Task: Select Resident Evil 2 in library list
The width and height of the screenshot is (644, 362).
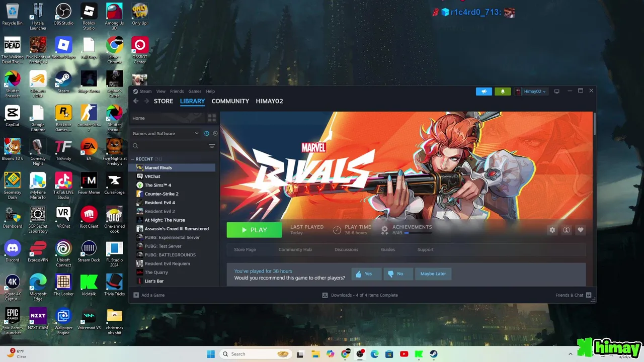Action: pos(173,211)
